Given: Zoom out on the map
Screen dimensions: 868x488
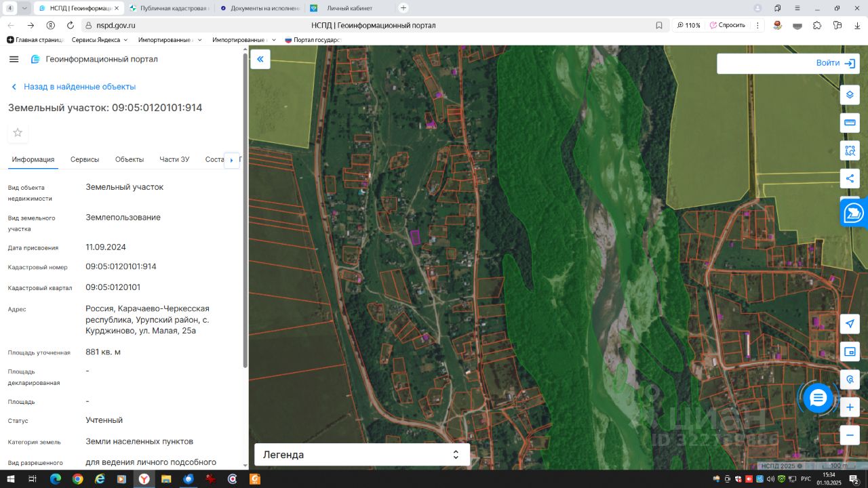Looking at the screenshot, I should 850,435.
